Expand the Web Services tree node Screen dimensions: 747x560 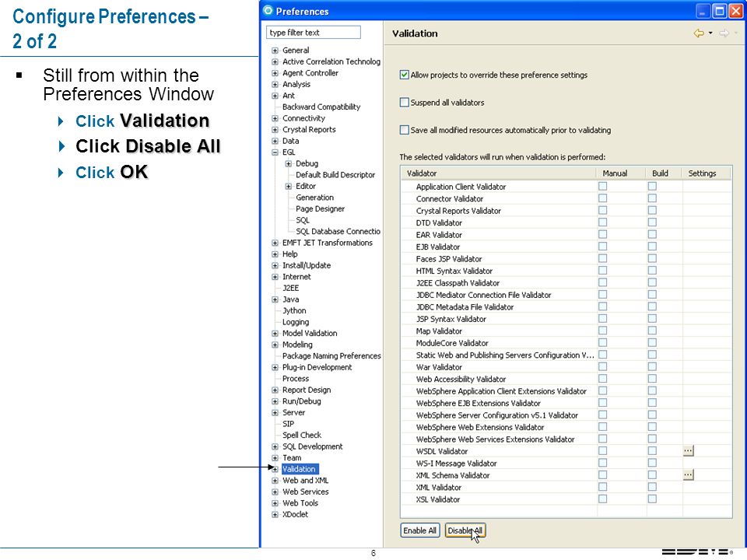point(275,492)
